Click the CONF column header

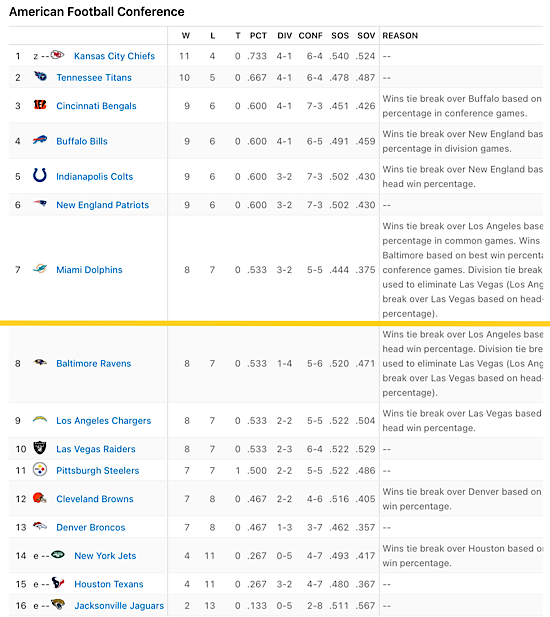[310, 36]
